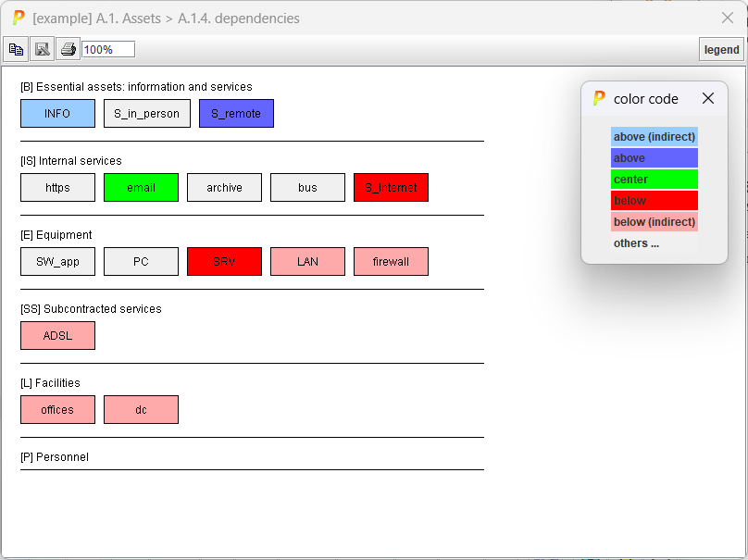The image size is (748, 560).
Task: Click the ADSL subcontracted service box
Action: pyautogui.click(x=57, y=335)
